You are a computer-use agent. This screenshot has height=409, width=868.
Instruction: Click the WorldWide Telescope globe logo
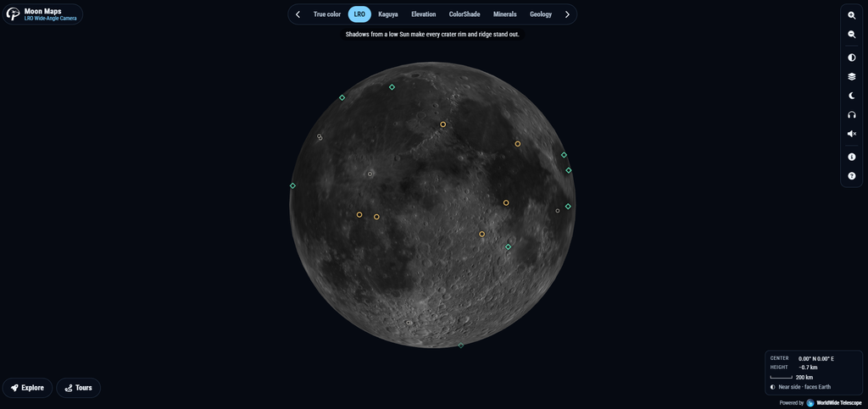(810, 403)
